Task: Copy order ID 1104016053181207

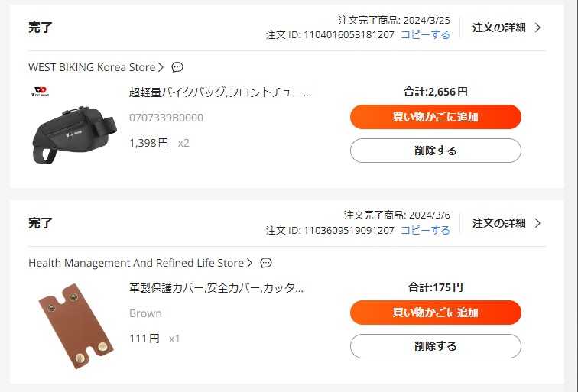Action: (x=425, y=34)
